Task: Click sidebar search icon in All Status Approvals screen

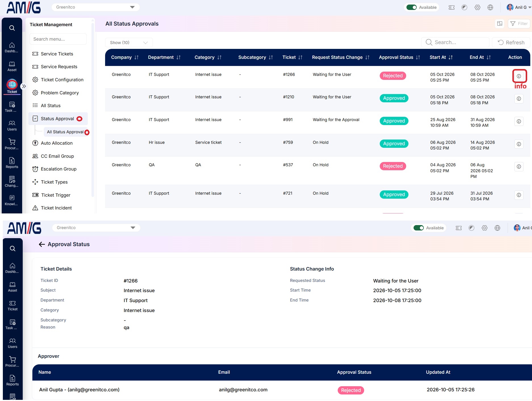Action: tap(12, 28)
